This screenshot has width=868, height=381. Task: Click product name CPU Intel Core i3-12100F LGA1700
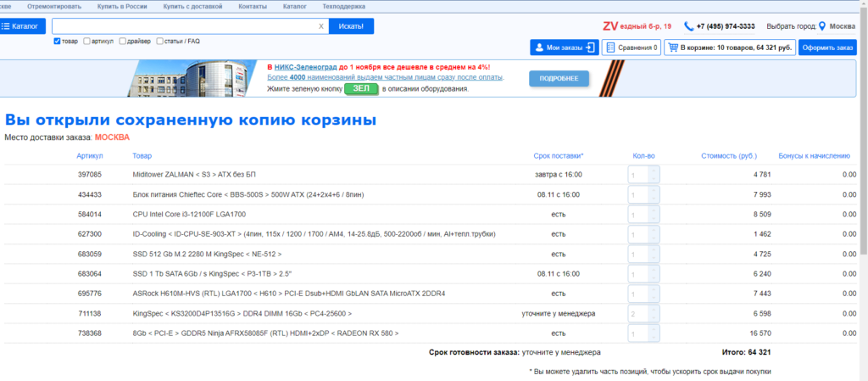click(189, 215)
